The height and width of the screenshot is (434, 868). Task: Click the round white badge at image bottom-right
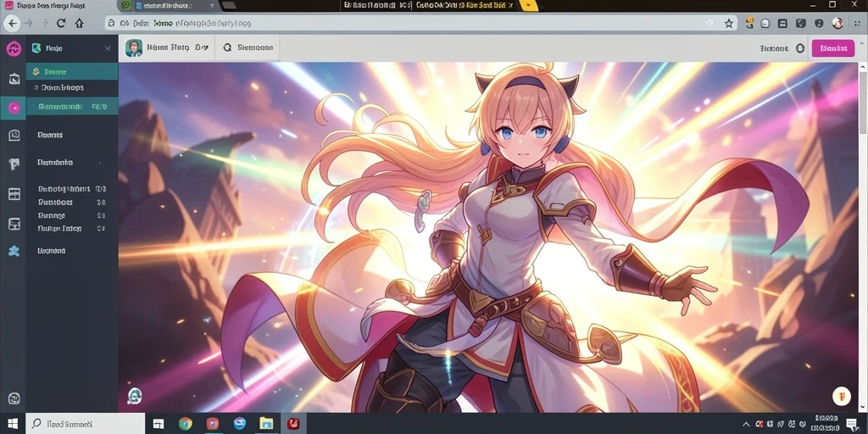point(841,396)
